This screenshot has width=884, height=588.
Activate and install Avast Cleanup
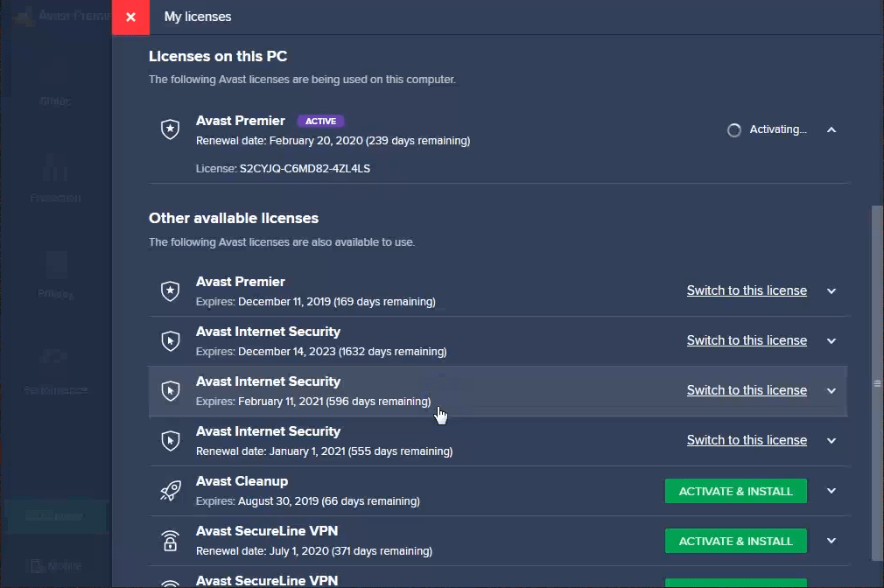click(x=735, y=491)
